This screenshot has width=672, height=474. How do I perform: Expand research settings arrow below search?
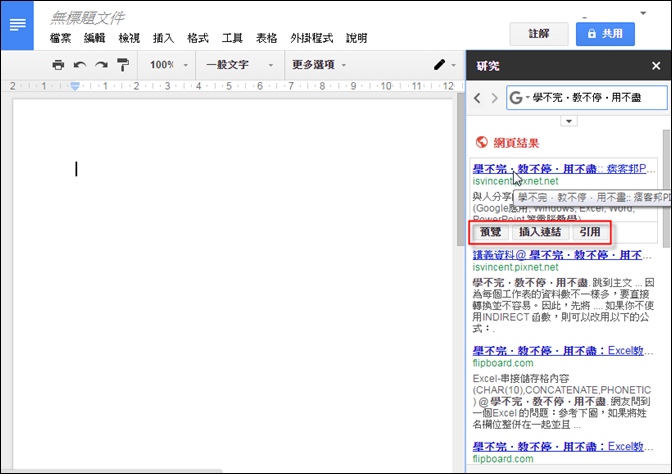click(569, 121)
